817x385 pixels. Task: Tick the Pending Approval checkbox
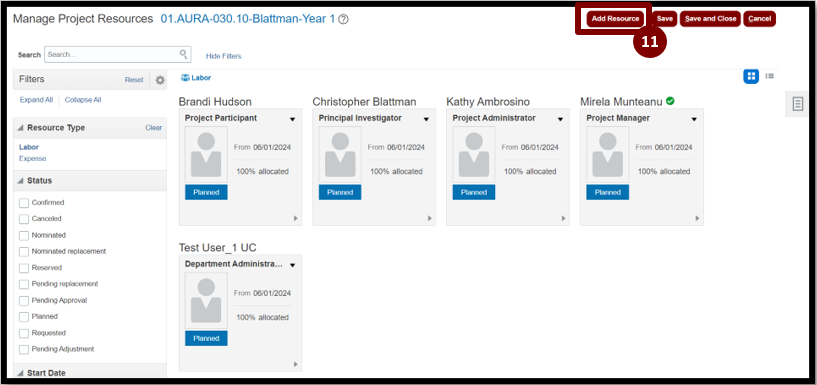click(24, 301)
